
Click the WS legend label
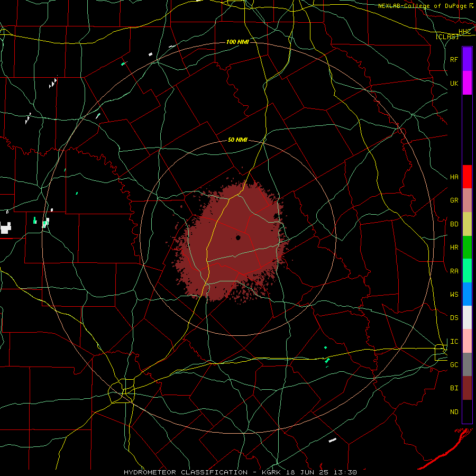[x=454, y=295]
